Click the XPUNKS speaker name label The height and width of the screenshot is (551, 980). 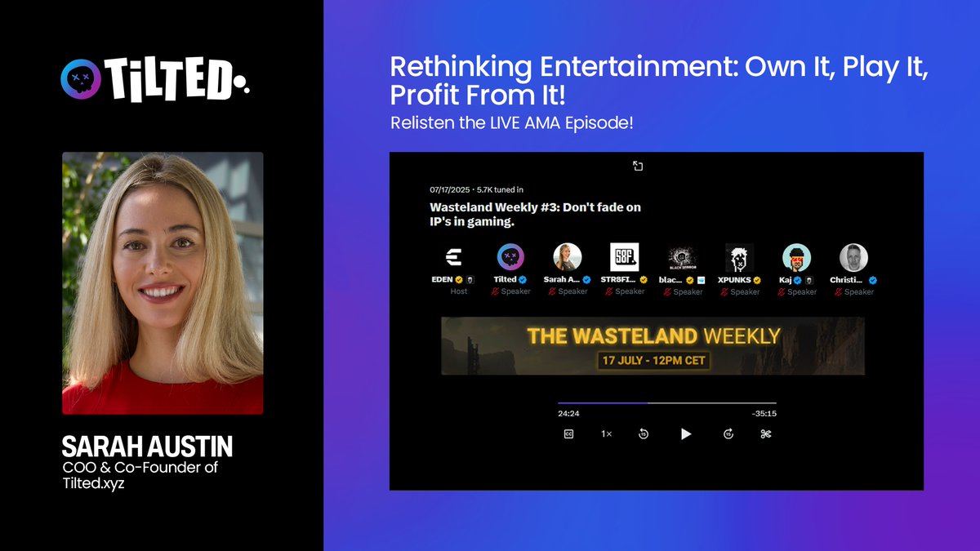733,279
